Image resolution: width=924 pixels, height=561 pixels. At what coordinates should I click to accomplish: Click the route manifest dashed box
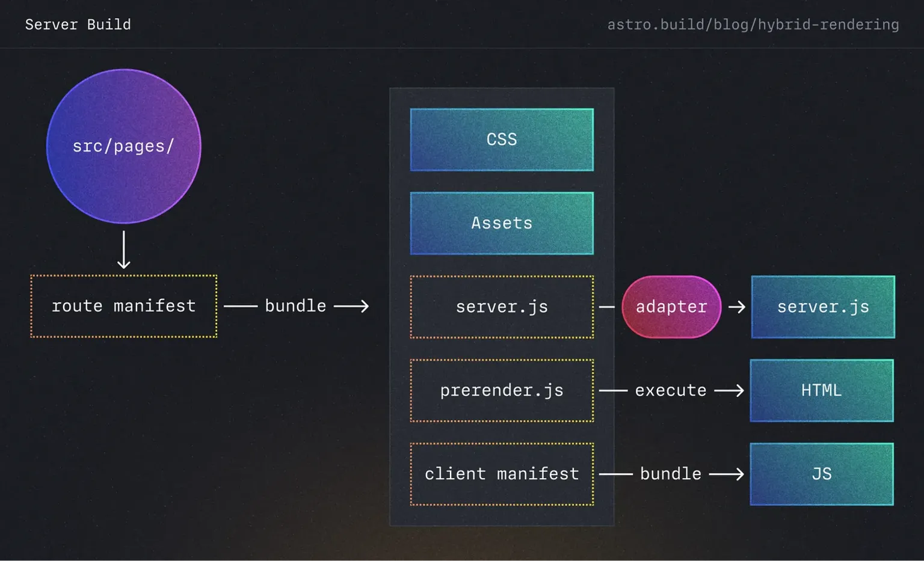(x=123, y=306)
